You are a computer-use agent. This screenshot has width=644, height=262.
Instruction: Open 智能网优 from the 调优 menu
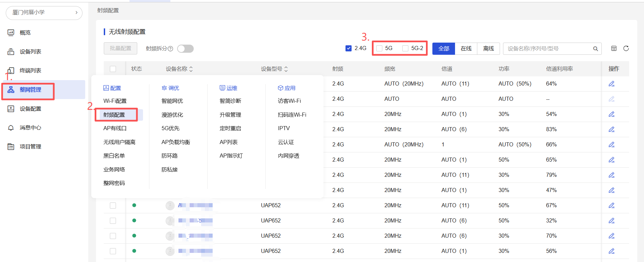click(172, 101)
